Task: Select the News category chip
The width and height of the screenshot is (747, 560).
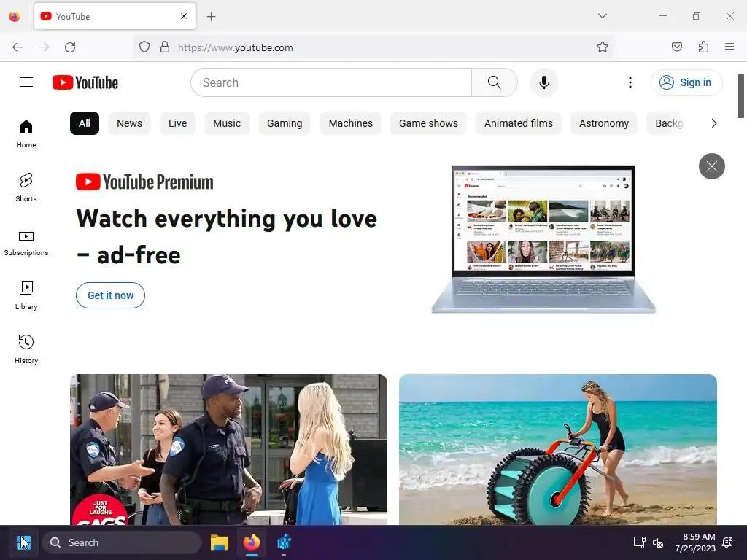Action: (x=129, y=123)
